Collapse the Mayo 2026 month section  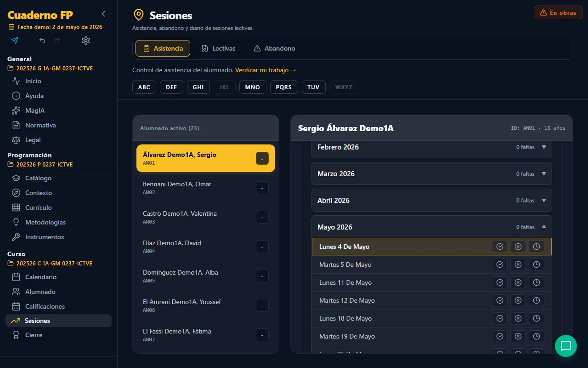(432, 227)
